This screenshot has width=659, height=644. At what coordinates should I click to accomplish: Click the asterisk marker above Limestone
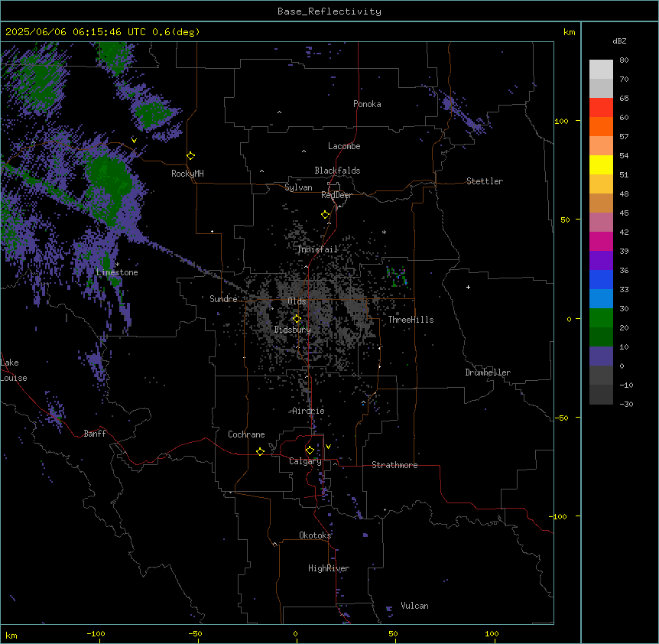click(x=117, y=265)
